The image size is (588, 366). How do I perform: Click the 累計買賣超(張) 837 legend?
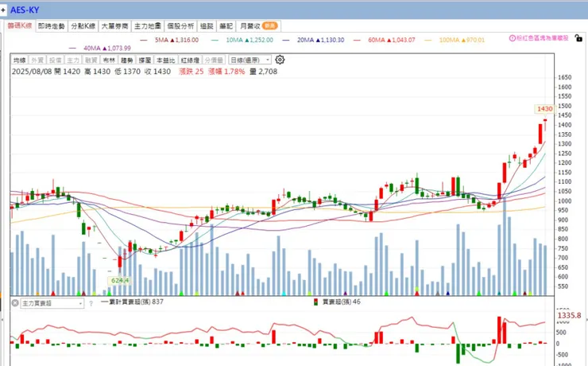point(133,302)
